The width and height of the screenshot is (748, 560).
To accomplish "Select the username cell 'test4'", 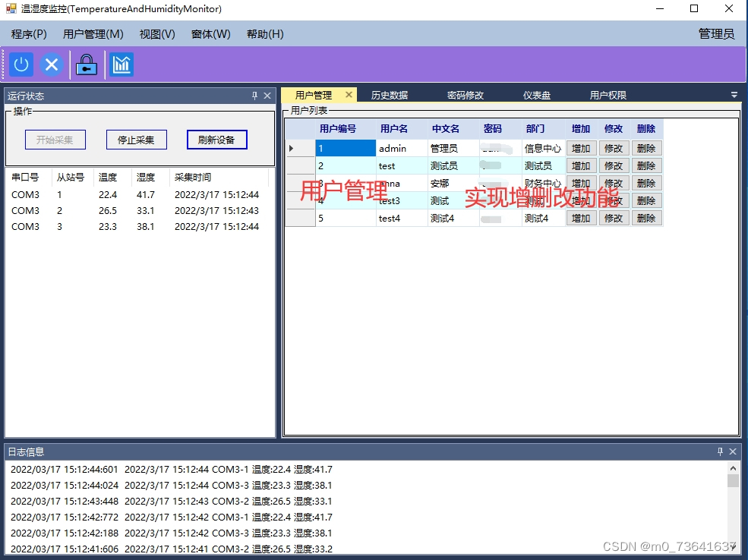I will coord(402,219).
